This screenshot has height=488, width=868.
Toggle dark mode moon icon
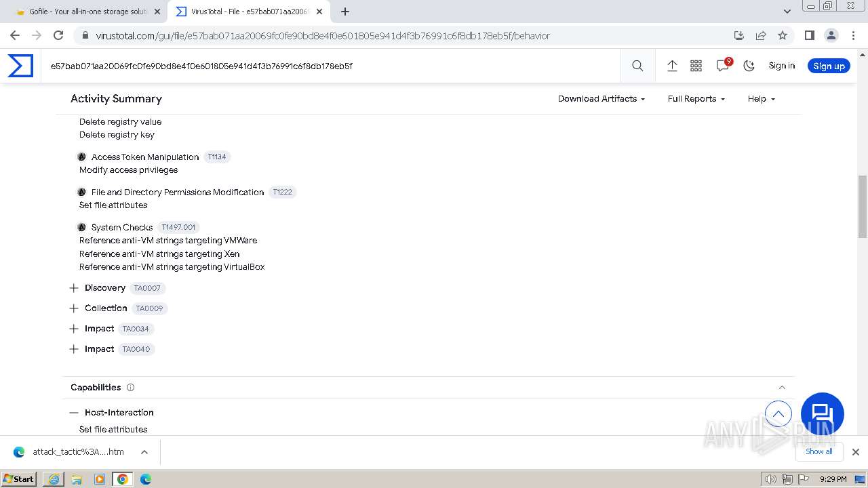[x=749, y=66]
